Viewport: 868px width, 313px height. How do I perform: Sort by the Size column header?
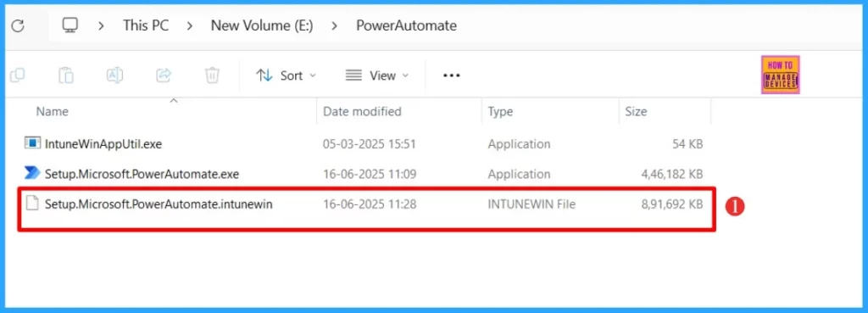tap(636, 111)
